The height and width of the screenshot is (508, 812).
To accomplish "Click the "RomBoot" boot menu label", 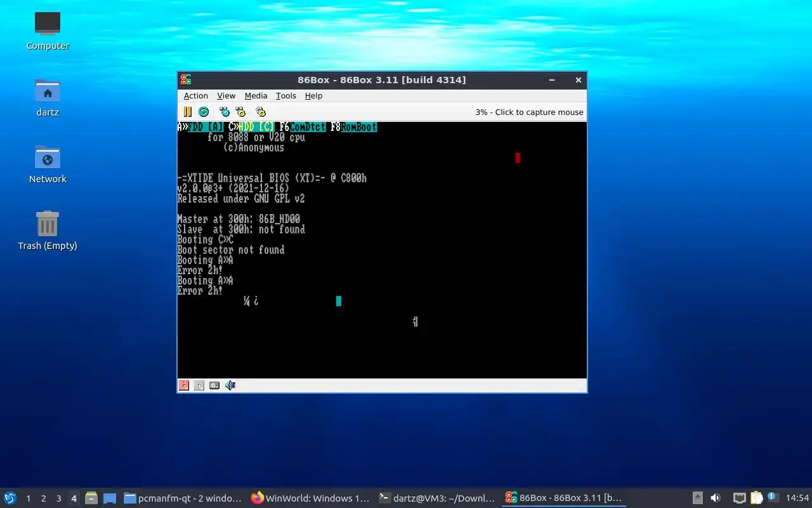I will point(359,127).
